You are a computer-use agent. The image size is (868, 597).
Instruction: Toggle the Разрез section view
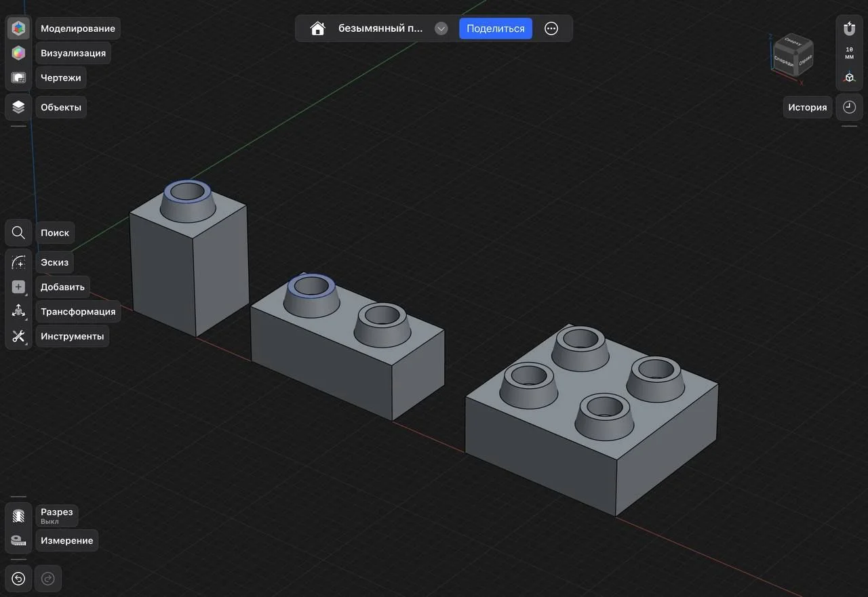(x=18, y=516)
